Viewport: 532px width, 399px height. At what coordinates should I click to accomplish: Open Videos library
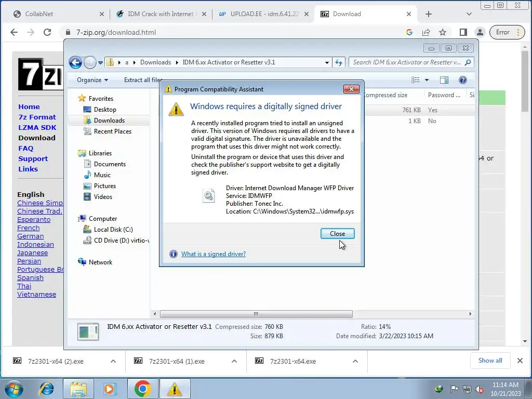tap(103, 197)
